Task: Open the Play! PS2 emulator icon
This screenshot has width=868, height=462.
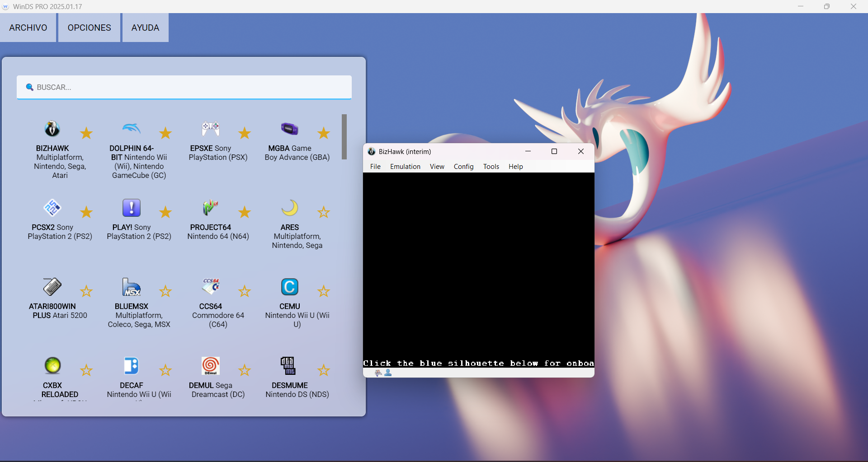Action: click(x=132, y=208)
